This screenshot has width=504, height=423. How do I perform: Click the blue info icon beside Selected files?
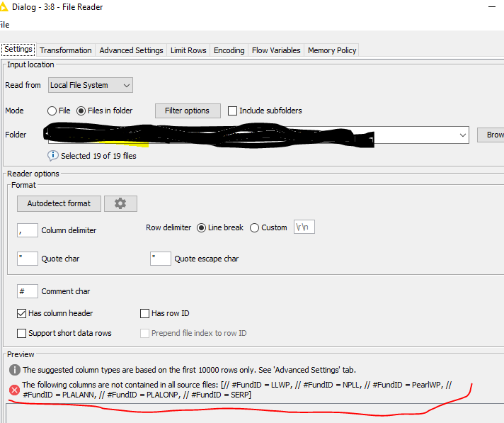point(52,156)
